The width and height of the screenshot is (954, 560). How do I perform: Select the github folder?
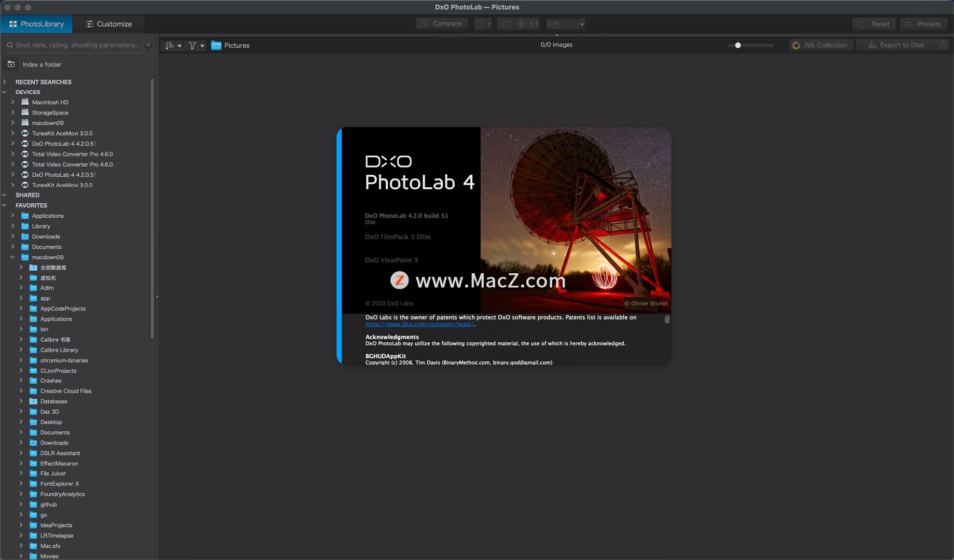[49, 505]
